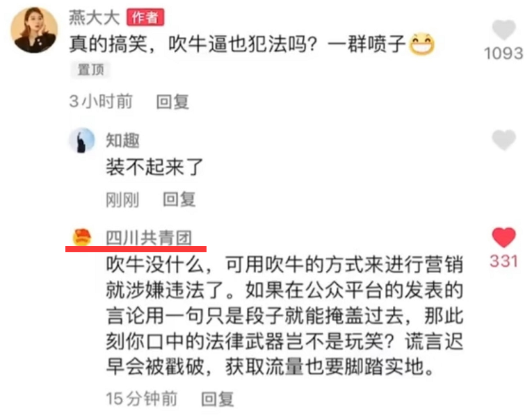Viewport: 532px width, 419px height.
Task: Reply to 知趣's comment with 回复
Action: coord(179,199)
